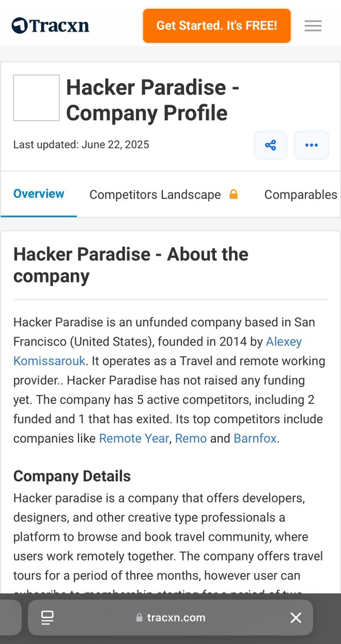Click Get Started. It's FREE! button
Screen dimensions: 341x644
[x=216, y=25]
